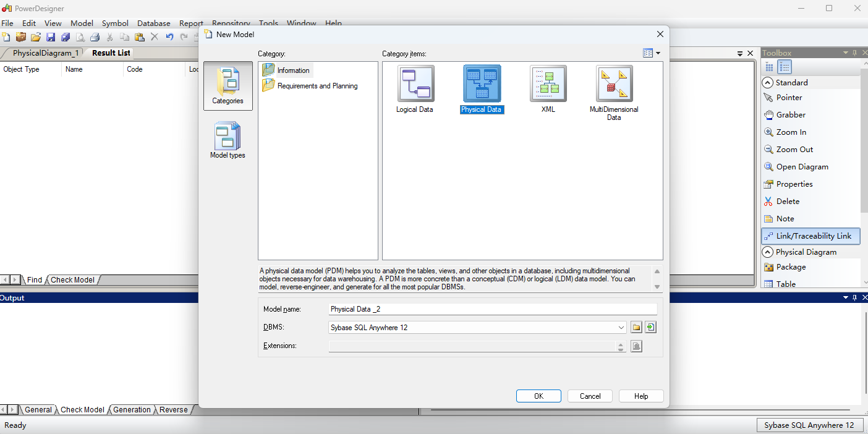Click the Model name text field
This screenshot has width=868, height=434.
click(x=492, y=309)
